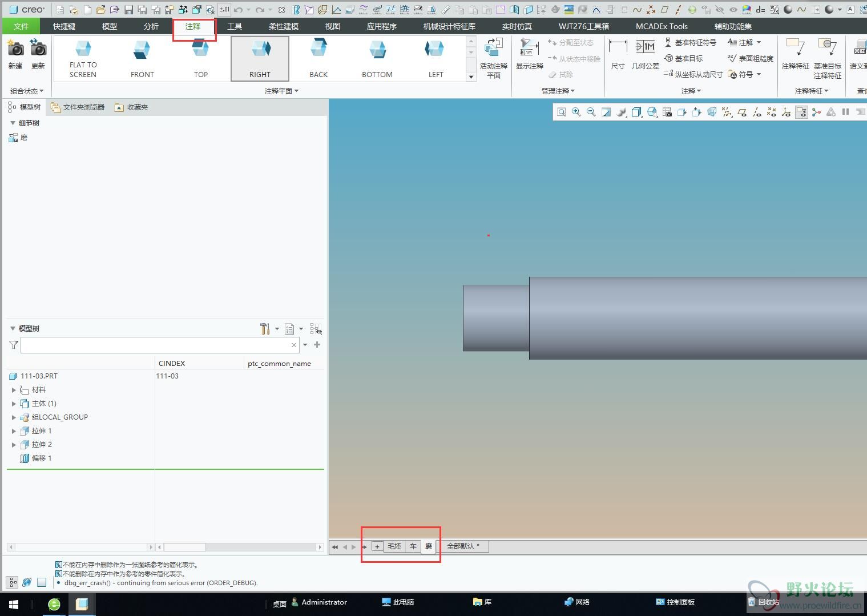Open saved orientations (wireframe cube icon)
This screenshot has width=867, height=616.
(636, 112)
